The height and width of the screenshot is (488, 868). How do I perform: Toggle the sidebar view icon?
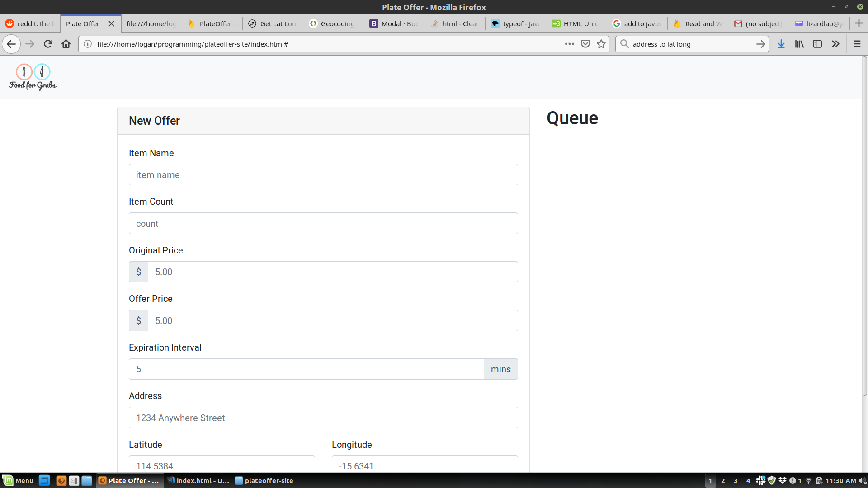817,44
